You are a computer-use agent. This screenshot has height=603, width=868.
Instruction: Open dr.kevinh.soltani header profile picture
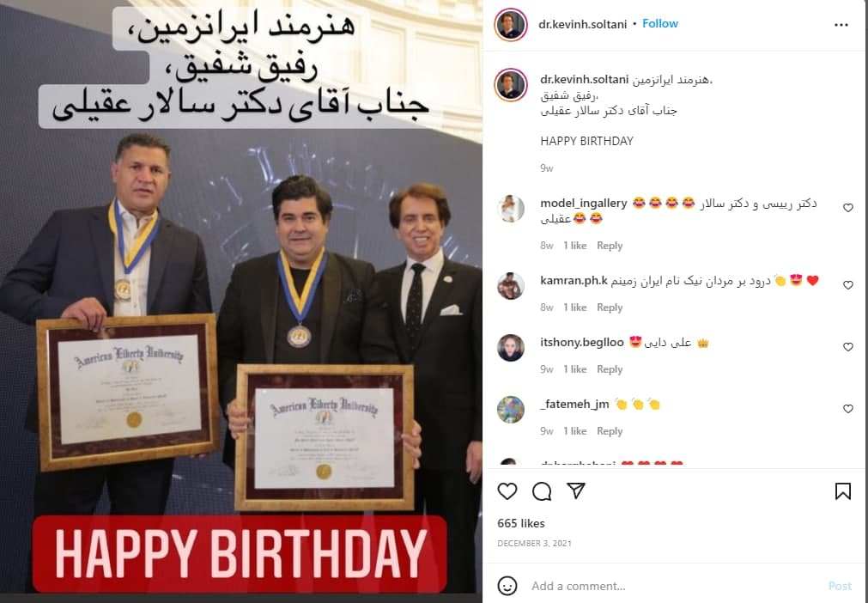tap(510, 24)
